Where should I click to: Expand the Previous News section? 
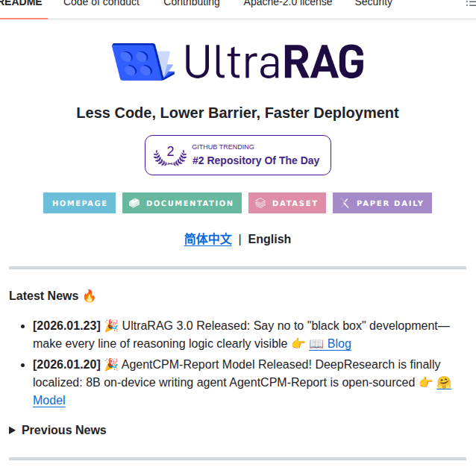(x=57, y=430)
